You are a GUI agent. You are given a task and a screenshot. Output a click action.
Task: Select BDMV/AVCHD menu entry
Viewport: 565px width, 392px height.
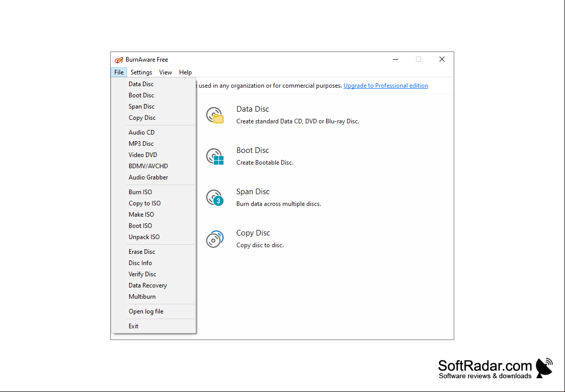point(154,166)
